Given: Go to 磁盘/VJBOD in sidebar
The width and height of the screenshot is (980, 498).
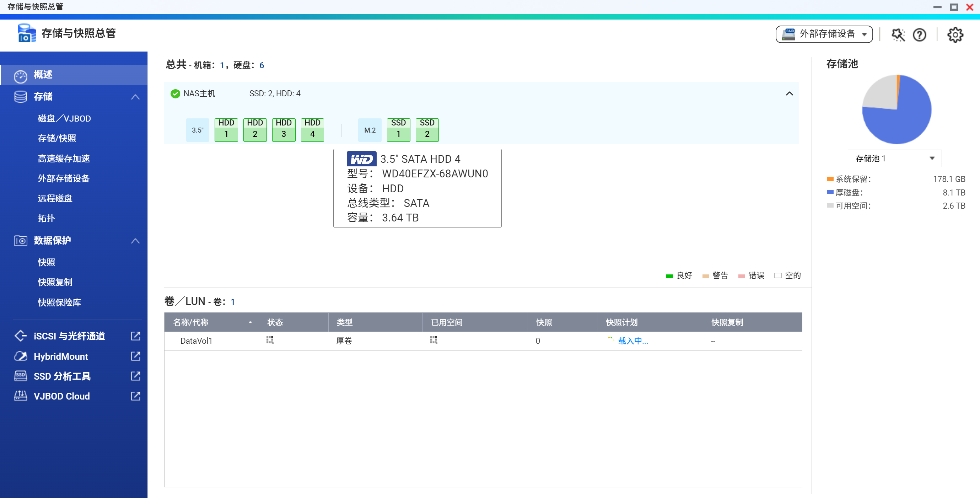Looking at the screenshot, I should [x=64, y=118].
